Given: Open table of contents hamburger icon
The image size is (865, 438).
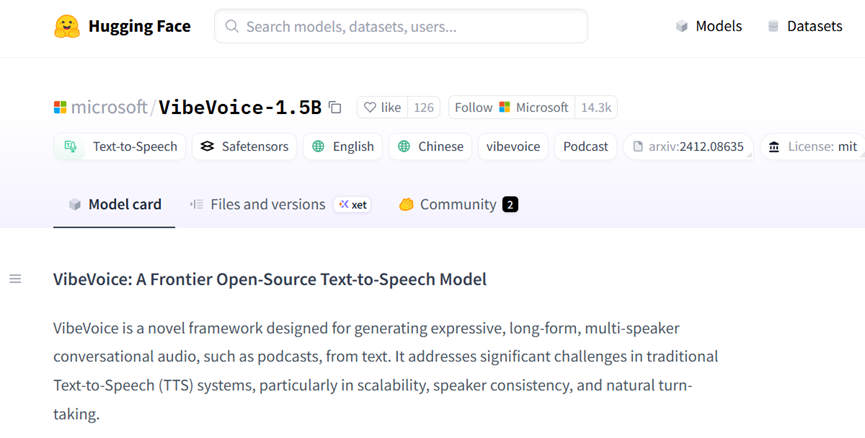Looking at the screenshot, I should (15, 279).
